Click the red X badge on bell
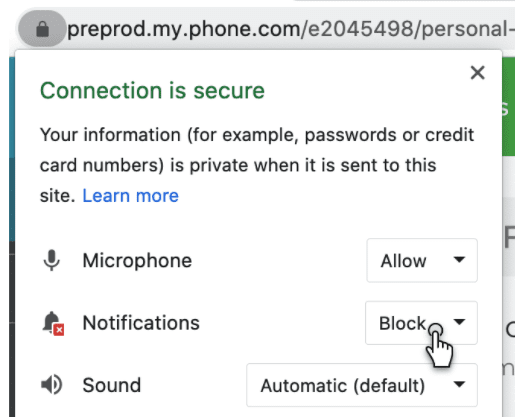 [59, 330]
